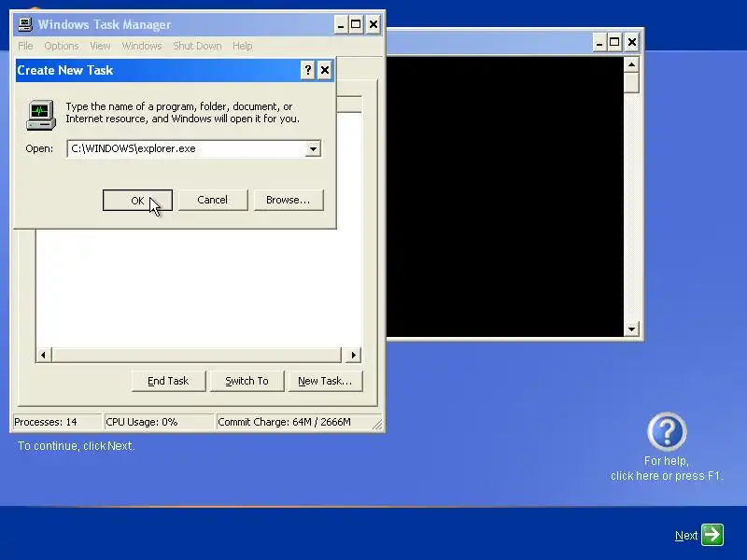Click the right arrow of horizontal scrollbar
This screenshot has width=747, height=560.
(x=353, y=355)
